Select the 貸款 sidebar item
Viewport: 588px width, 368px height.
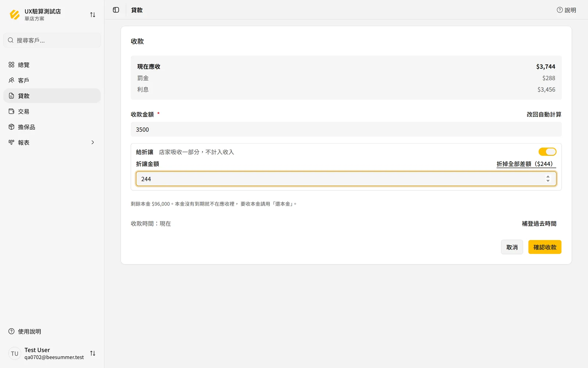[52, 96]
